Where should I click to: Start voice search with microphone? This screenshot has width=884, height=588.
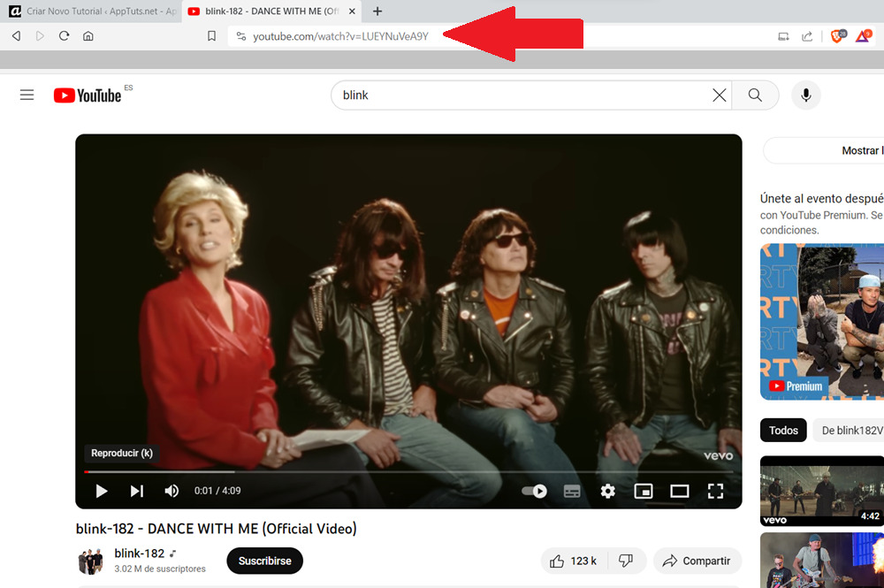805,95
